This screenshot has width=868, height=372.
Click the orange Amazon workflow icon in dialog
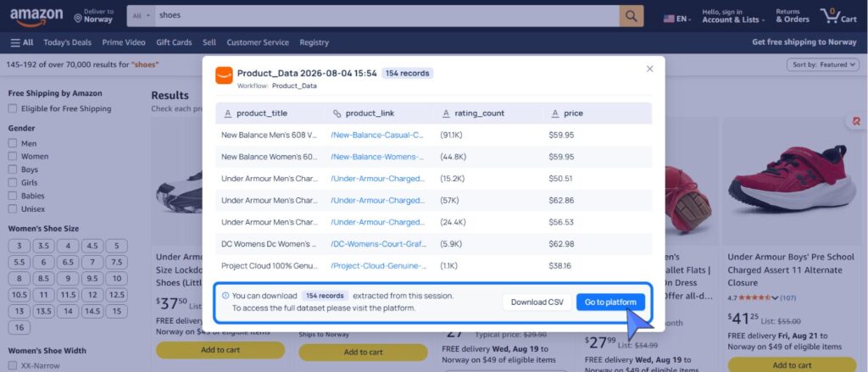(x=224, y=75)
